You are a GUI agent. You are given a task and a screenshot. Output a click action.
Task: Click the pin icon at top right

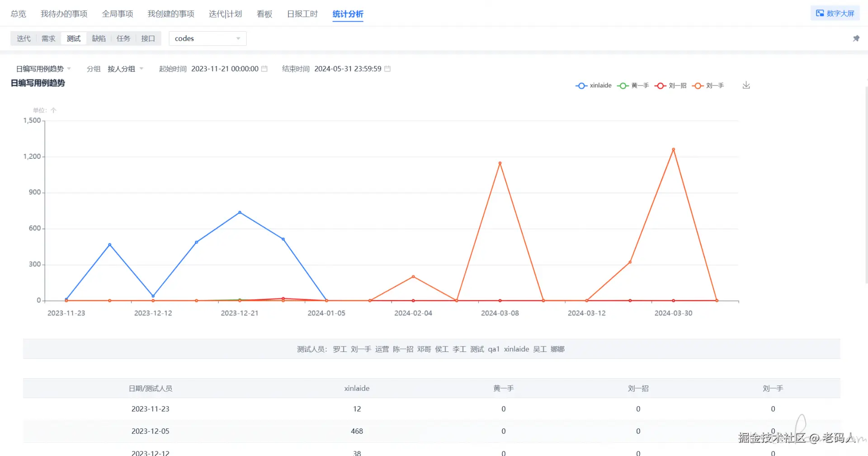856,38
